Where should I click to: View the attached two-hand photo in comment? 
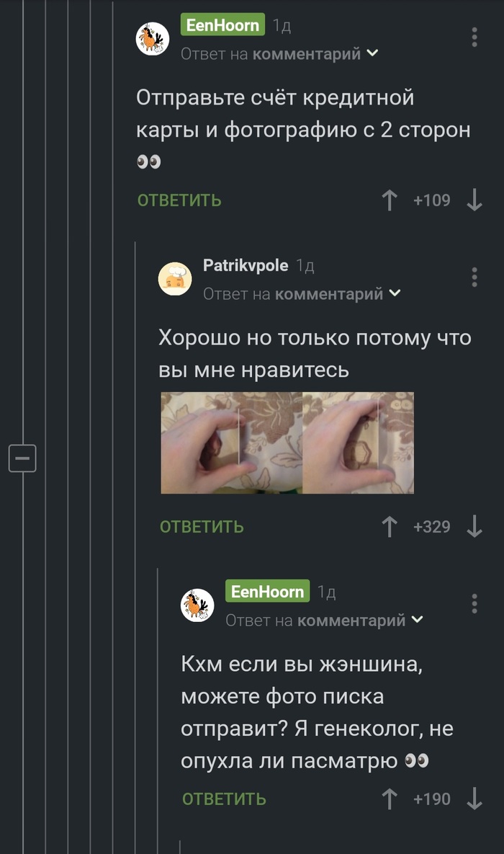(287, 442)
